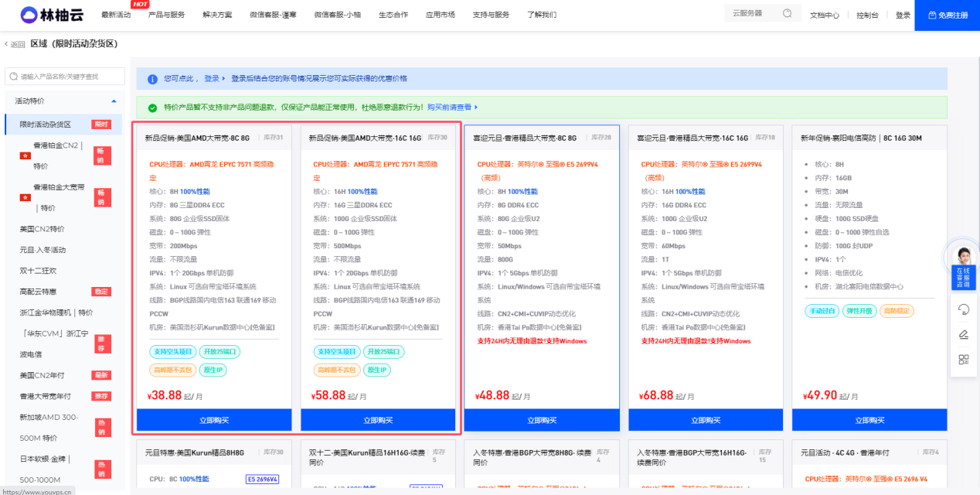Open the QR code icon in floating sidebar

point(964,360)
